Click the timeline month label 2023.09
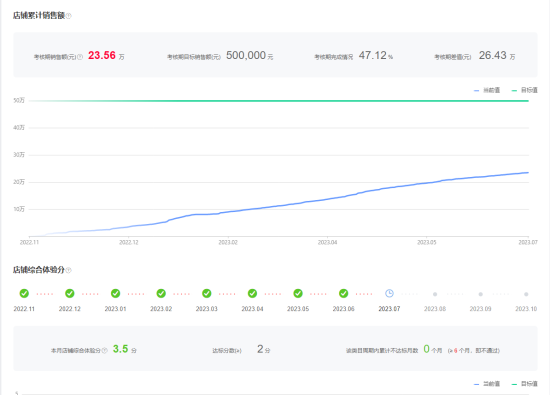 click(x=481, y=309)
